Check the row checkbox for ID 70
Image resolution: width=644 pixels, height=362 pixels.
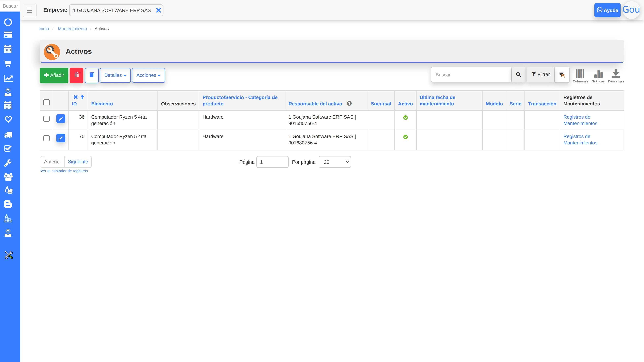46,138
